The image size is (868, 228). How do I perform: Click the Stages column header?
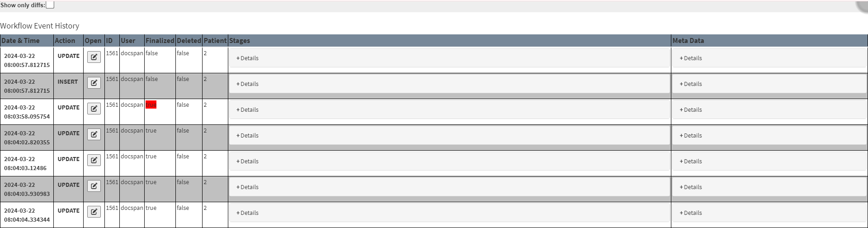pyautogui.click(x=240, y=41)
